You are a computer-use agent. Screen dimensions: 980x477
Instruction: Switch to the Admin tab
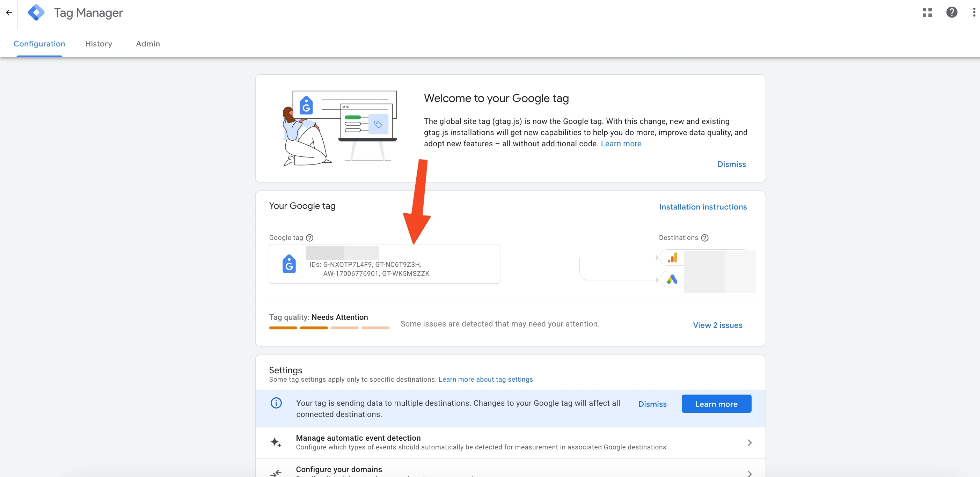148,44
